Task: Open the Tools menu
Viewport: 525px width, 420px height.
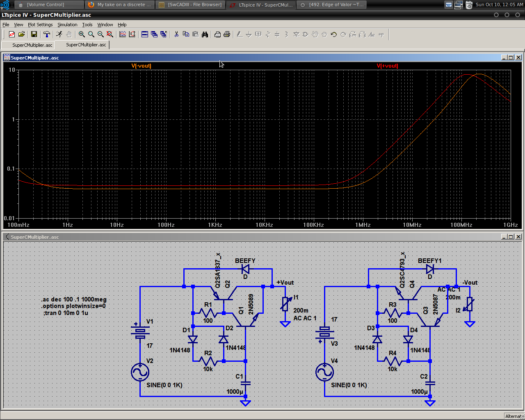Action: tap(87, 25)
